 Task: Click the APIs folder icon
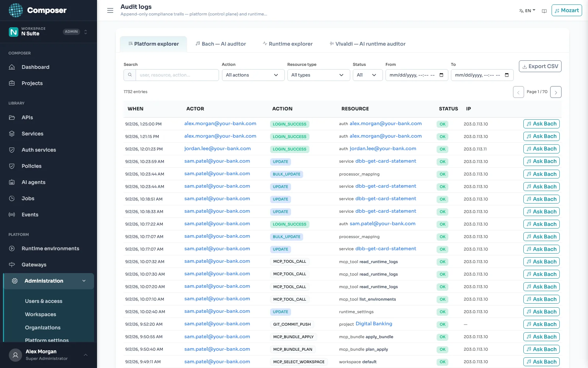[x=12, y=117]
